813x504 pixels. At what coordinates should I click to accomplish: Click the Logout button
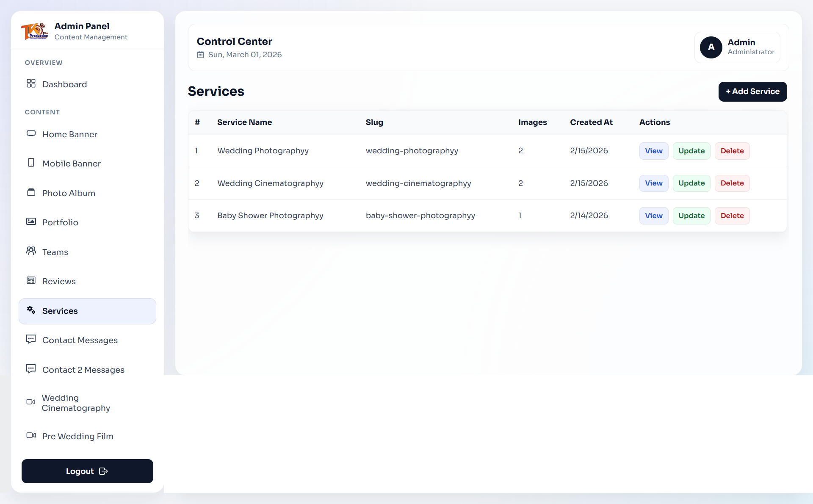point(87,471)
